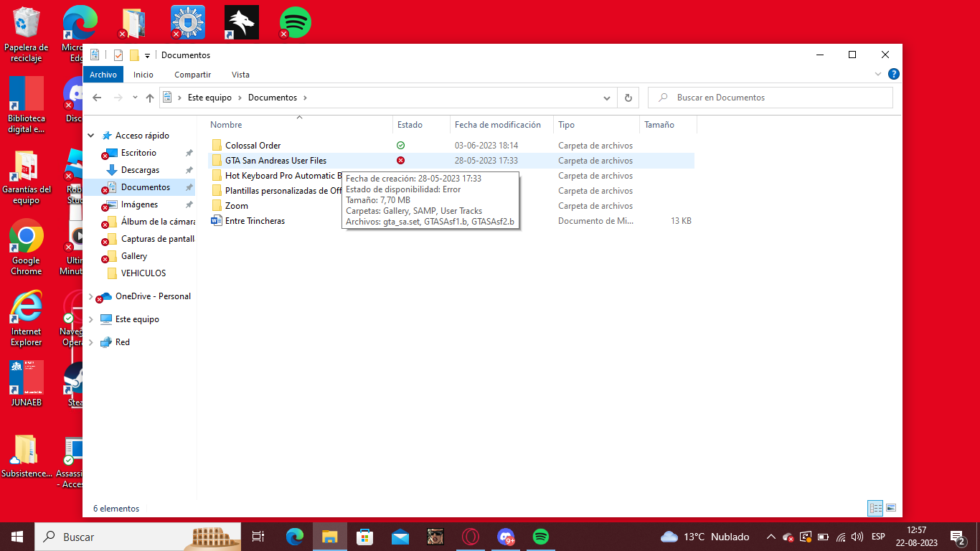Viewport: 980px width, 551px height.
Task: Select the JUNAEB desktop shortcut
Action: tap(27, 384)
